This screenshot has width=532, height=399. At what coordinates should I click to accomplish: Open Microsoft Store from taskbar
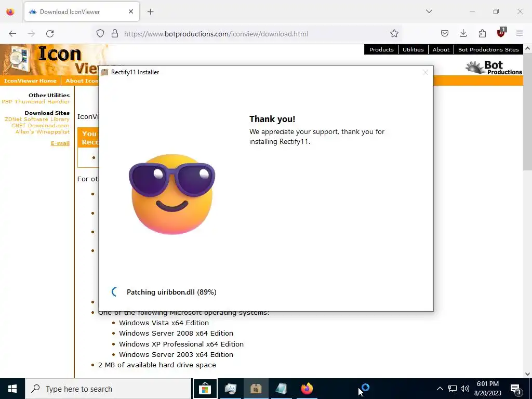click(205, 389)
